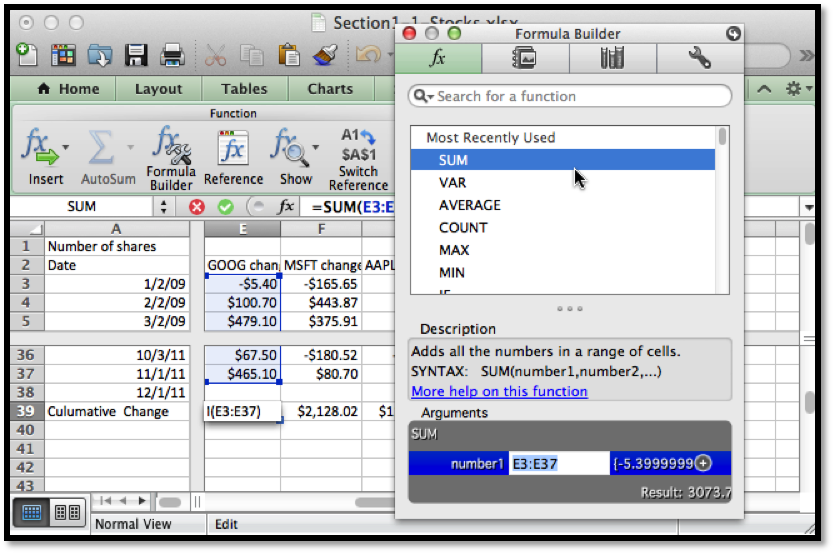The width and height of the screenshot is (834, 554).
Task: Click the green confirm formula checkmark
Action: point(225,207)
